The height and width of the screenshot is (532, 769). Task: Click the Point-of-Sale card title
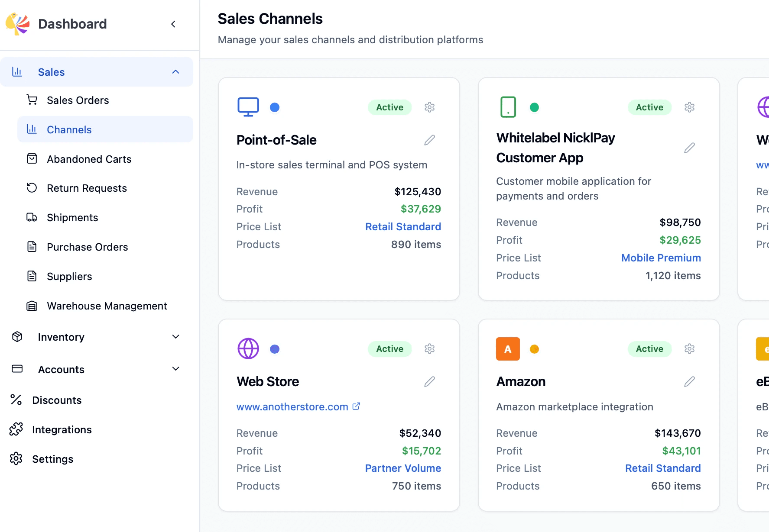(276, 140)
